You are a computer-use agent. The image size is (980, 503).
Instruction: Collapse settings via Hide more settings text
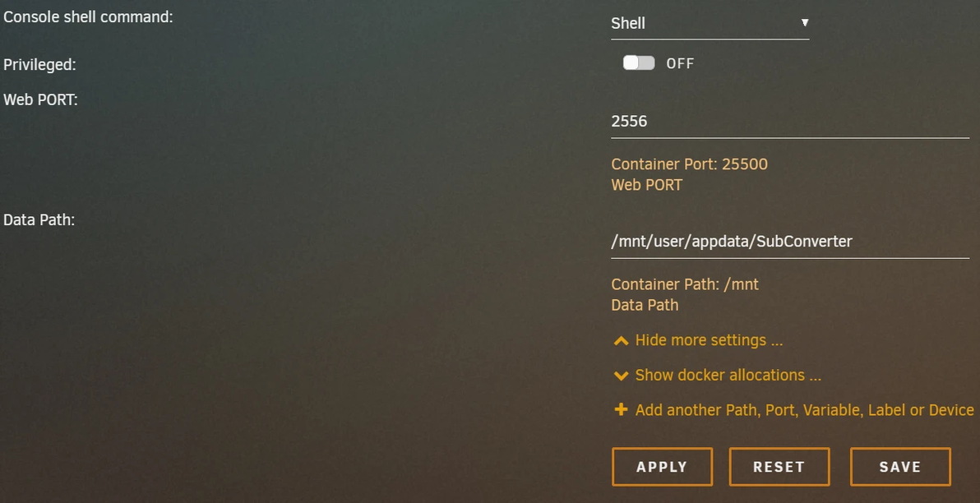709,340
